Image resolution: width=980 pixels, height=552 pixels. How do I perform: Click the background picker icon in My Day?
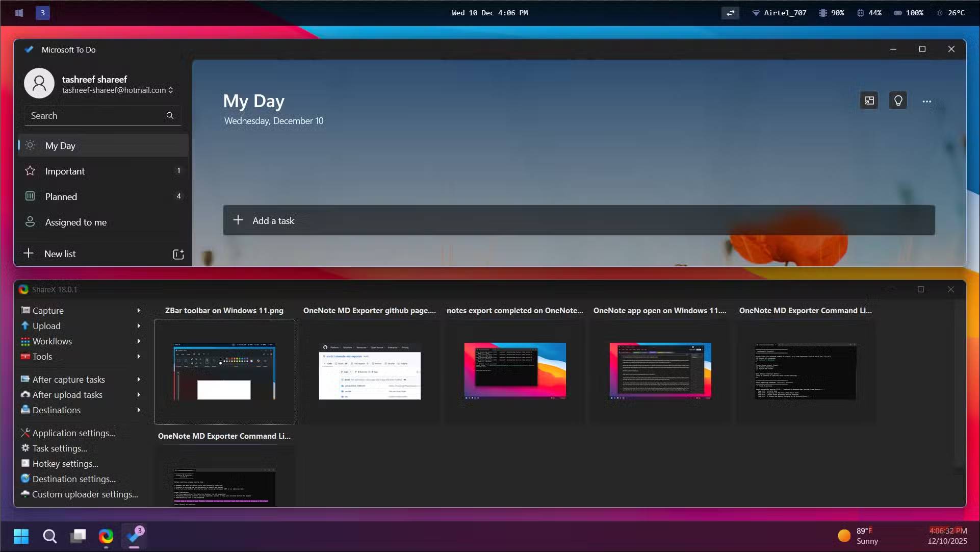click(869, 101)
